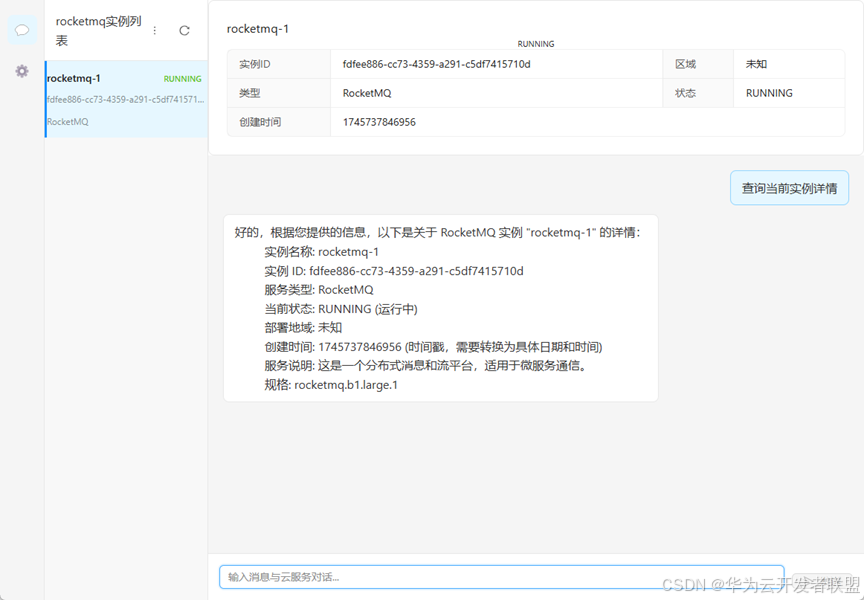
Task: Click the 部署地域: 未知 line
Action: pyautogui.click(x=303, y=328)
